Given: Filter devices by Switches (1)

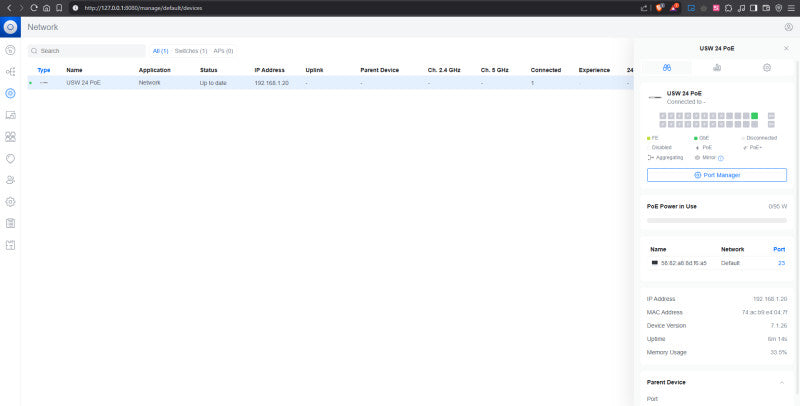Looking at the screenshot, I should 191,51.
